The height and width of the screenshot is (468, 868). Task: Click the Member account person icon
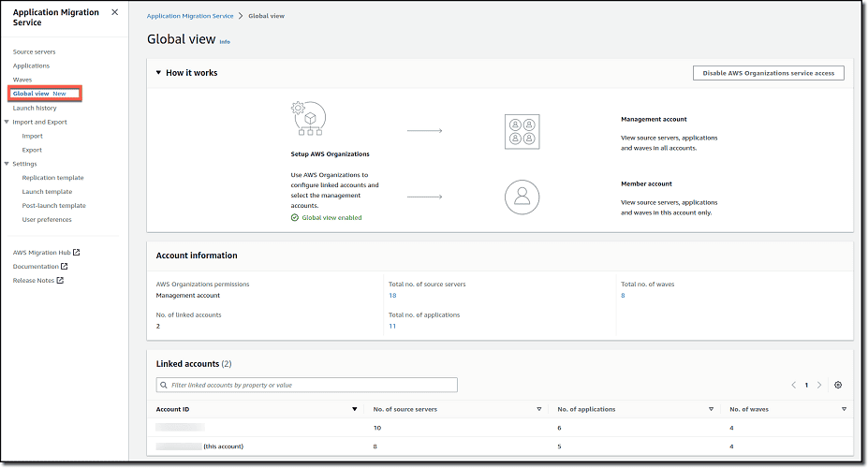click(522, 197)
